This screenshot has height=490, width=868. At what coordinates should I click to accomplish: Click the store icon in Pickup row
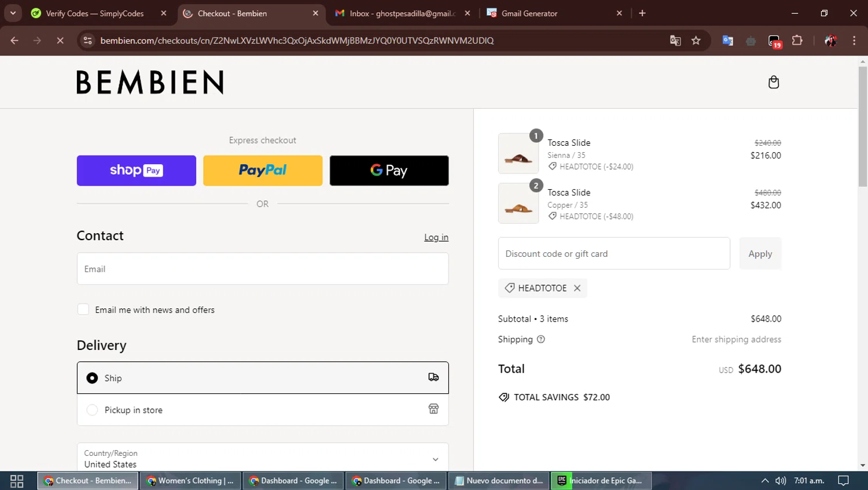433,409
